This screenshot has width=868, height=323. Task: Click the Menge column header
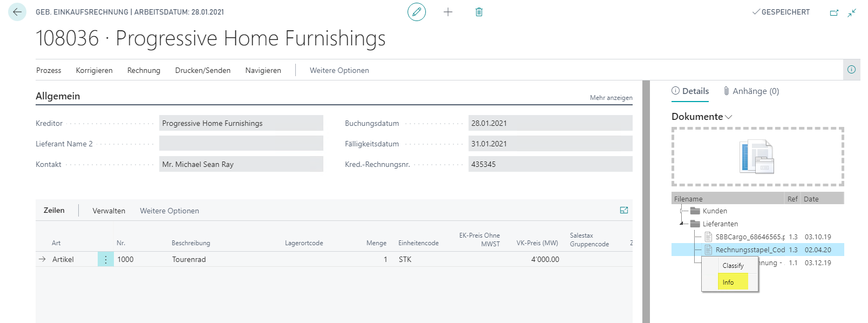click(376, 243)
